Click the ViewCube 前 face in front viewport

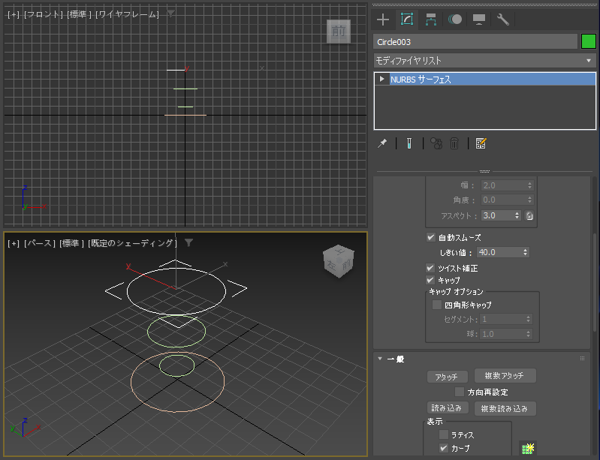339,31
